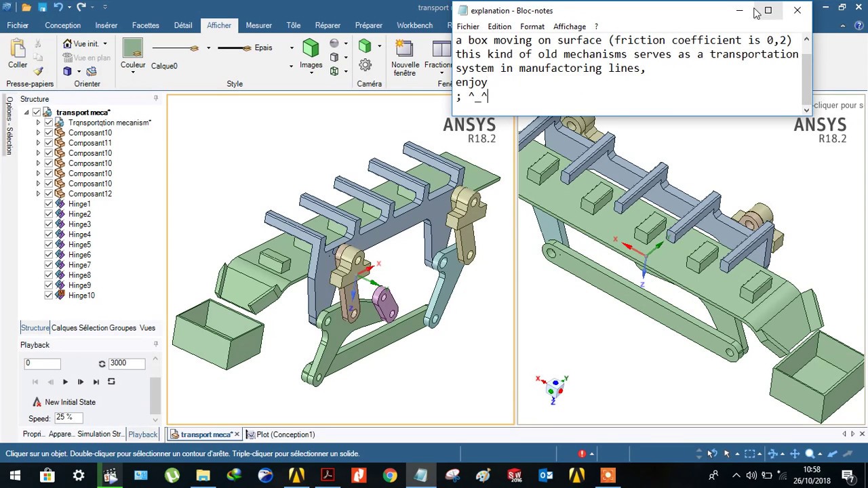Screen dimensions: 868x488
Task: Switch to the Calques panel tab
Action: pyautogui.click(x=64, y=328)
